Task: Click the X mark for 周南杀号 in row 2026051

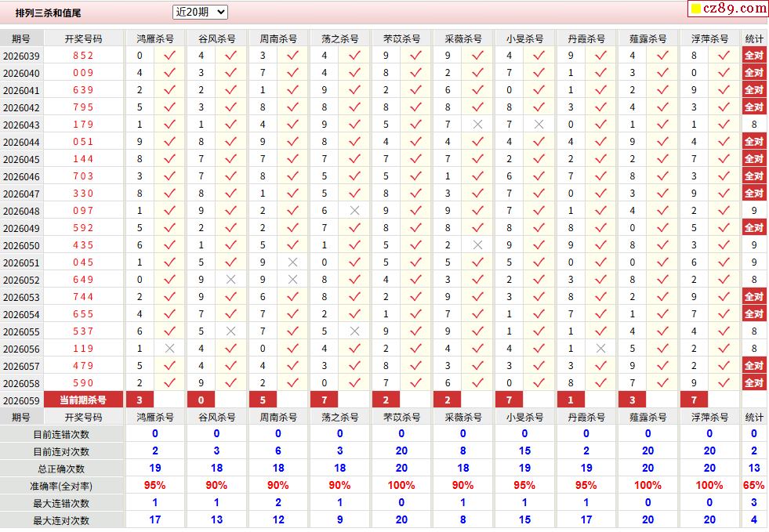Action: [x=293, y=262]
